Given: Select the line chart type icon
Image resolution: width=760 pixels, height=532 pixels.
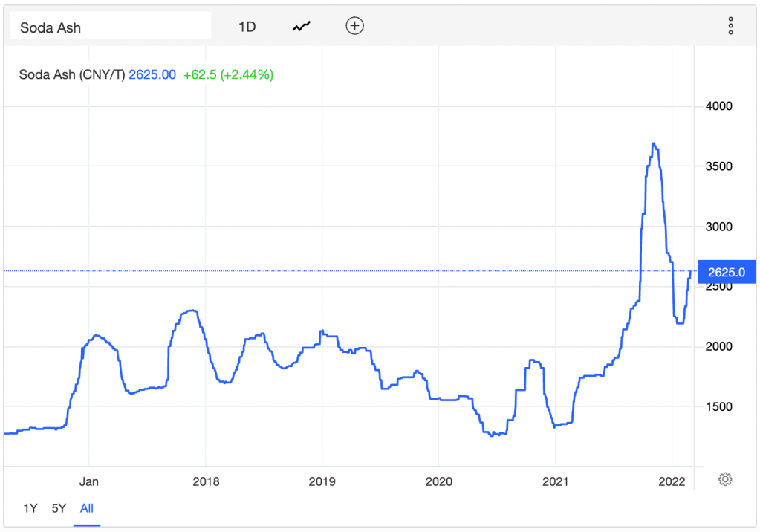Looking at the screenshot, I should point(301,25).
